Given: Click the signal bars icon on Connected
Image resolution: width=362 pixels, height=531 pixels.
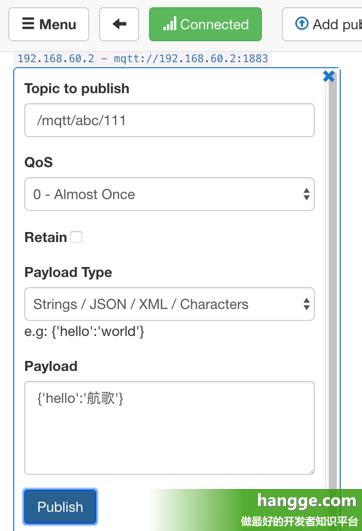Looking at the screenshot, I should click(170, 24).
